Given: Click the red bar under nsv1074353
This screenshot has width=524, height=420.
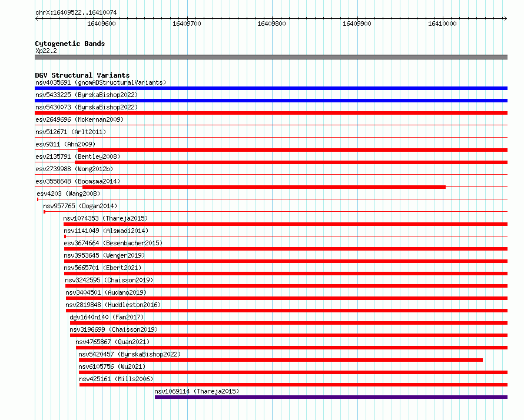Looking at the screenshot, I should (x=286, y=224).
